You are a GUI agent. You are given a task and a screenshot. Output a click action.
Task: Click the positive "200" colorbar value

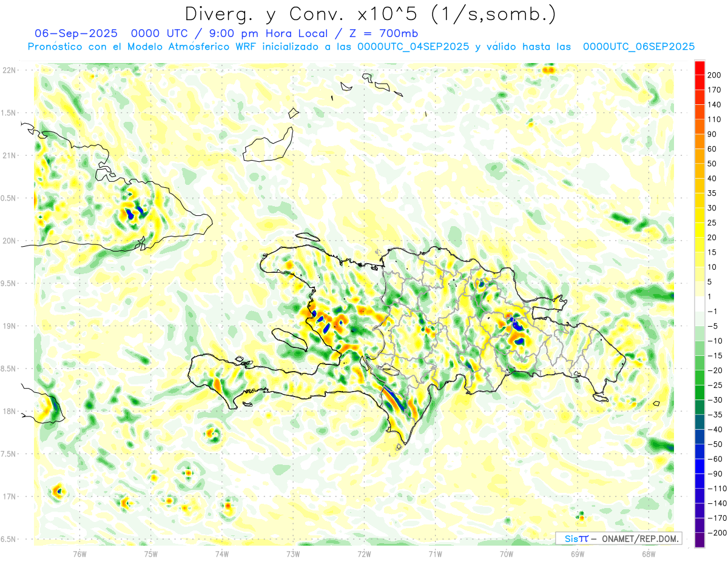[x=715, y=75]
